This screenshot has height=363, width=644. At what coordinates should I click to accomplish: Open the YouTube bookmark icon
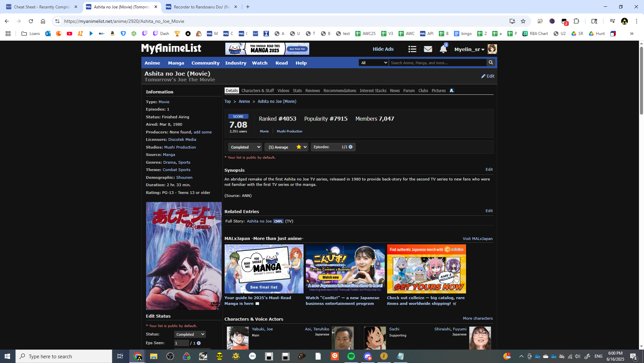pos(70,34)
